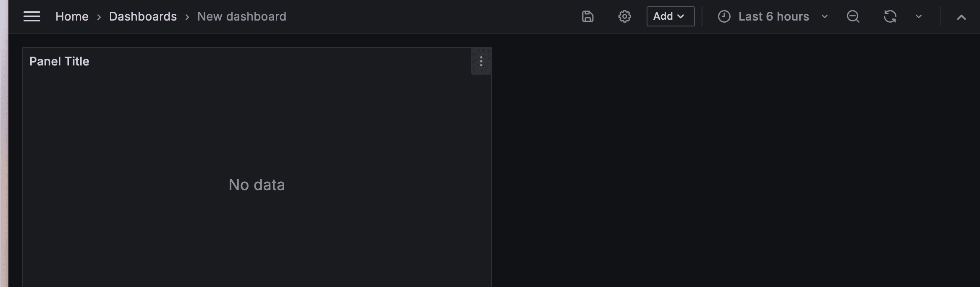Click the time picker clock icon
The height and width of the screenshot is (287, 980).
(725, 16)
